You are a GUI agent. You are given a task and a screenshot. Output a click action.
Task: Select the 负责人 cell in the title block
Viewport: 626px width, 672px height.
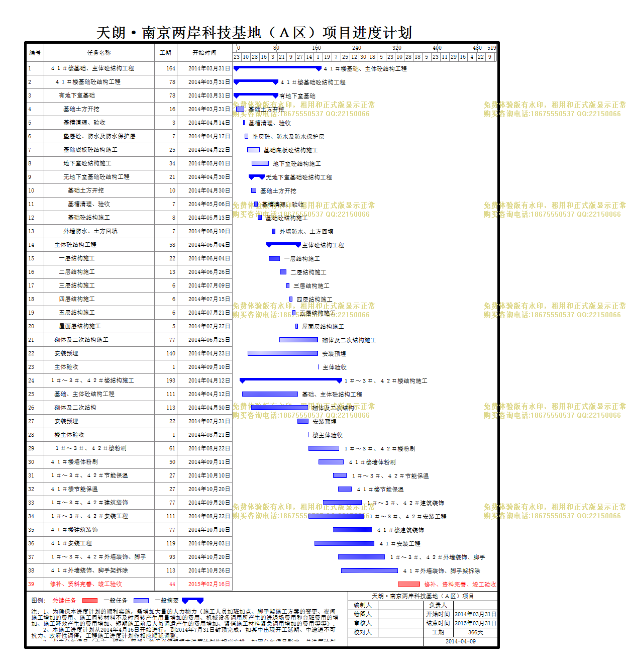438,605
